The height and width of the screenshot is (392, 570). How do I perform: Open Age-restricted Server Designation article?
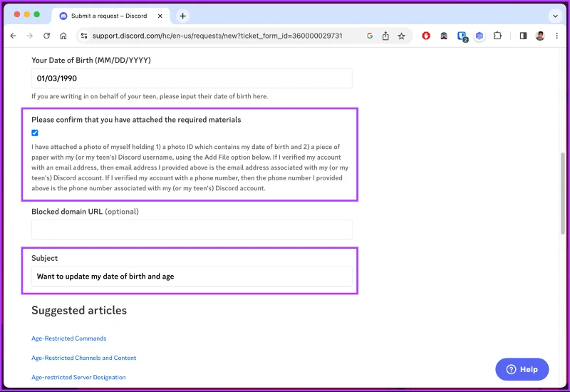[x=78, y=377]
